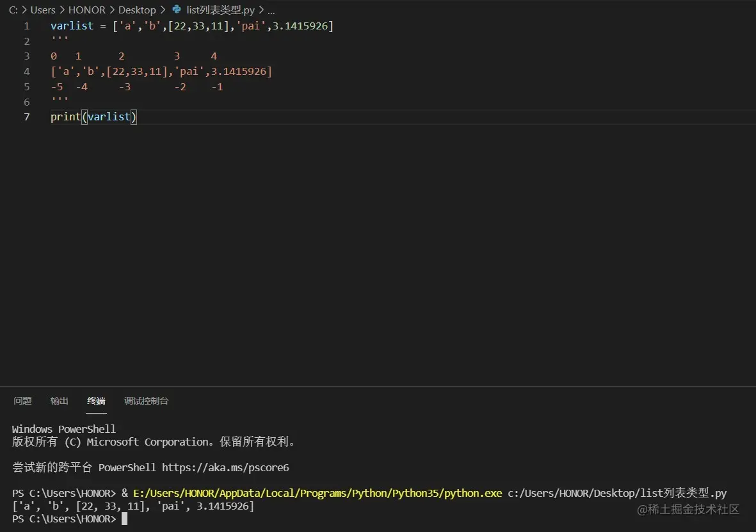Click line number 7 in gutter
The height and width of the screenshot is (532, 756).
26,117
